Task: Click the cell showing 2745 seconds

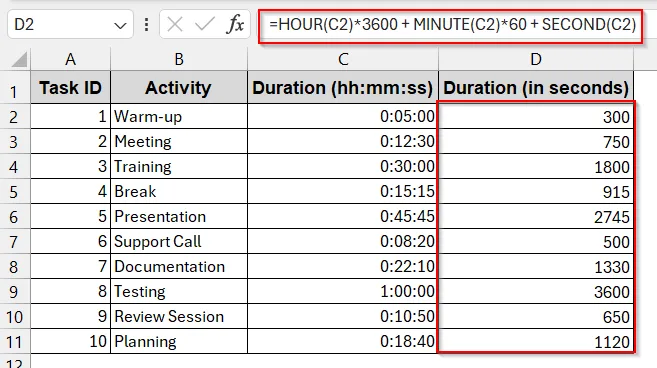Action: tap(536, 216)
